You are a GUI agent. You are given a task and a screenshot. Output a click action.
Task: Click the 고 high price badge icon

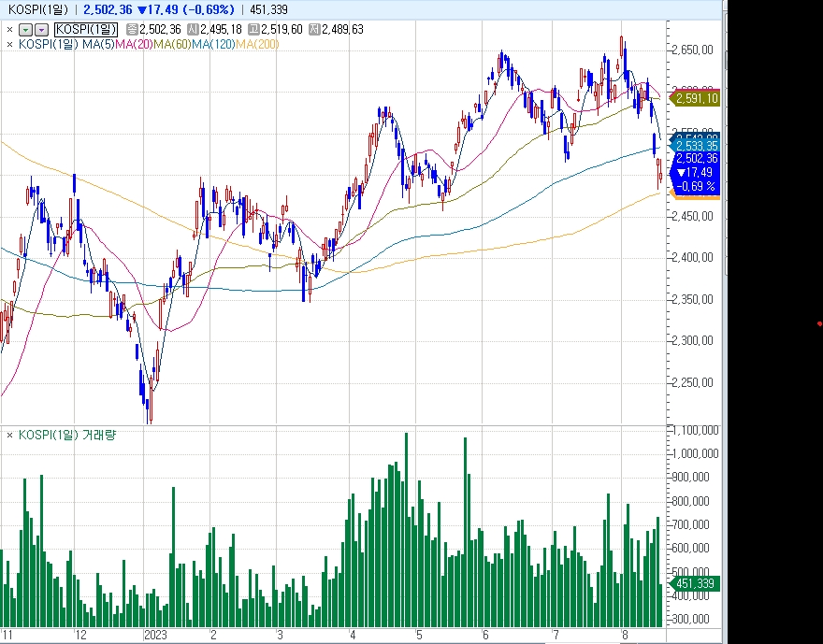click(x=254, y=29)
